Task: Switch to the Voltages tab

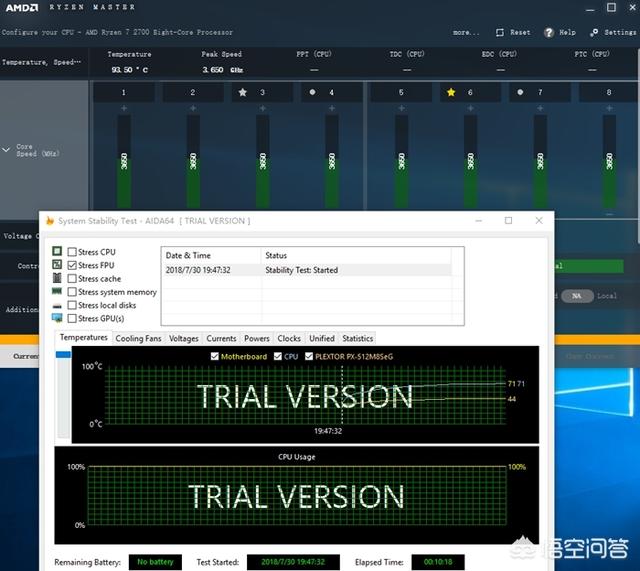Action: tap(184, 338)
